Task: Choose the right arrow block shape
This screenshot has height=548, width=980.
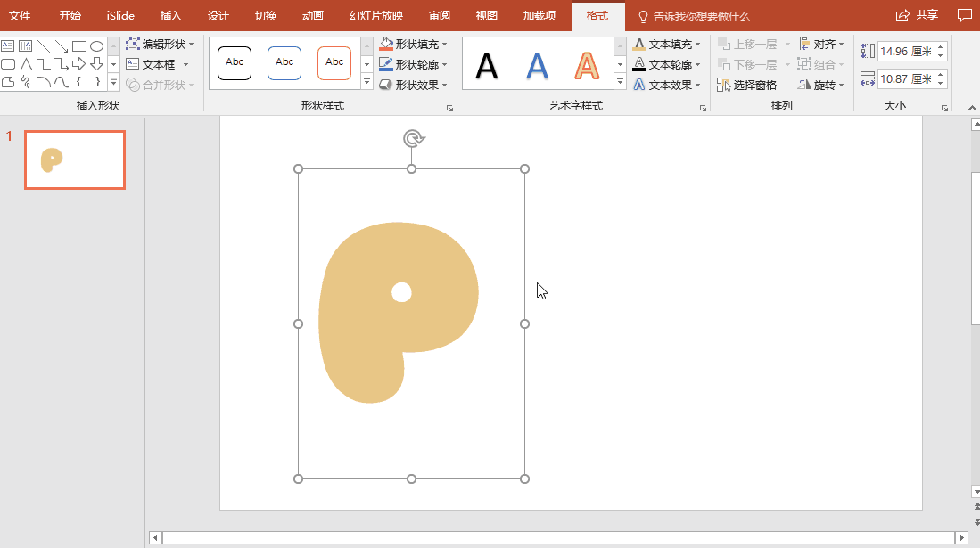Action: (x=78, y=64)
